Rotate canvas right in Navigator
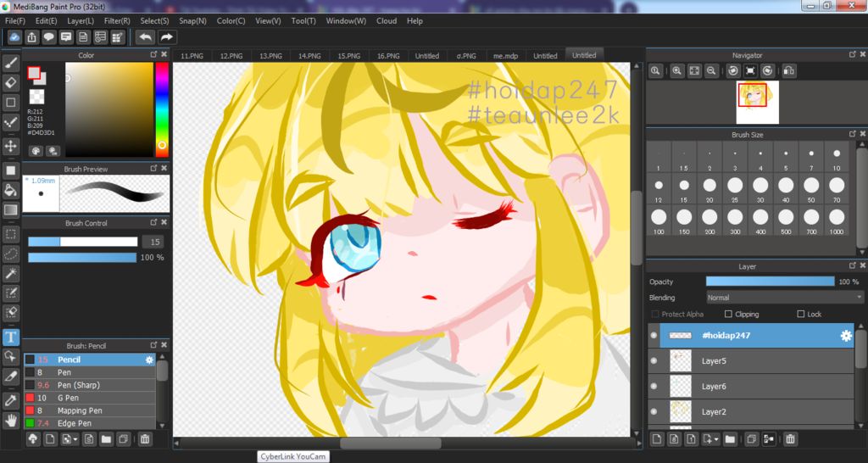The height and width of the screenshot is (463, 868). [767, 71]
